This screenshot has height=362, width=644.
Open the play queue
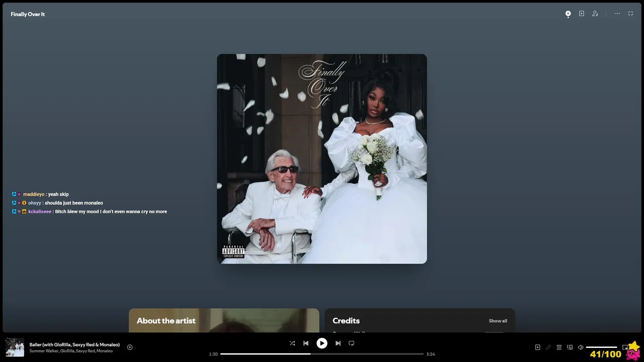click(559, 347)
